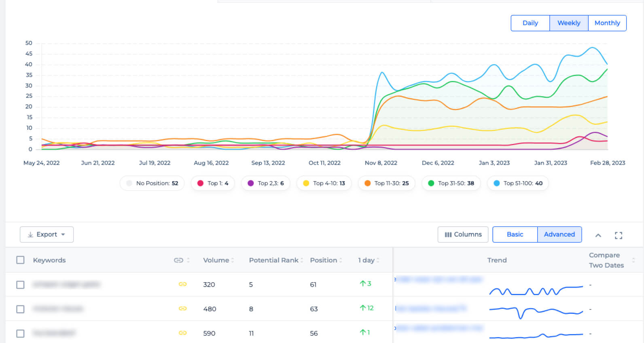Select the keyword row with volume 320

20,285
